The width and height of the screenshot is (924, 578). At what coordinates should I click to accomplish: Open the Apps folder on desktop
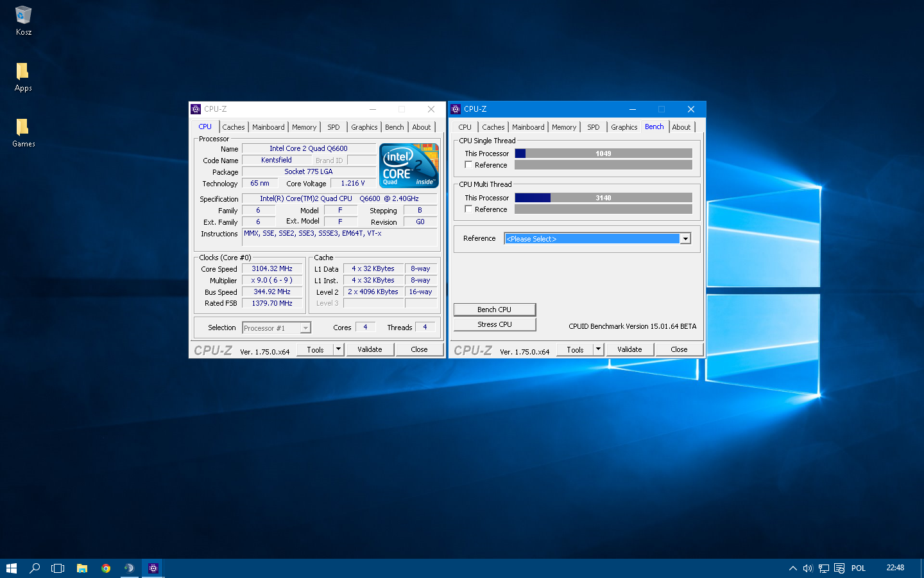coord(23,77)
